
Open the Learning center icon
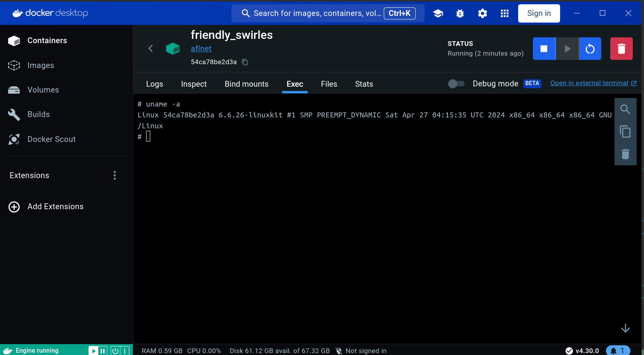pyautogui.click(x=438, y=14)
